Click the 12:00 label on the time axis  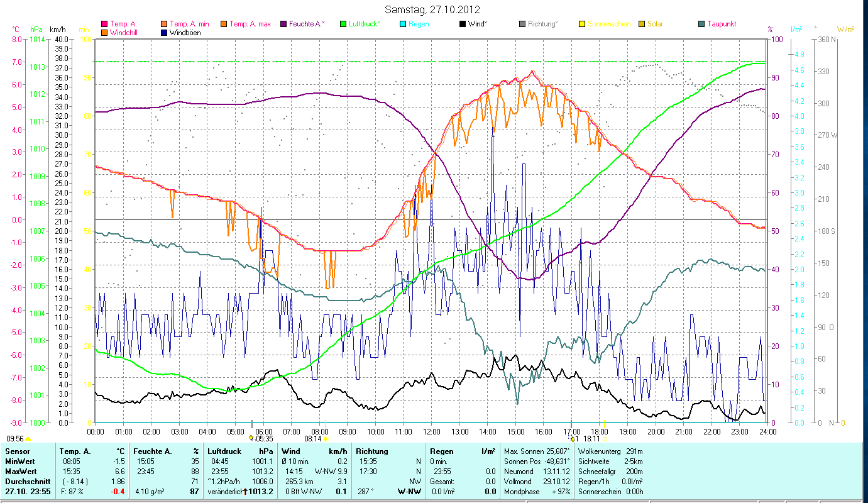(x=432, y=432)
